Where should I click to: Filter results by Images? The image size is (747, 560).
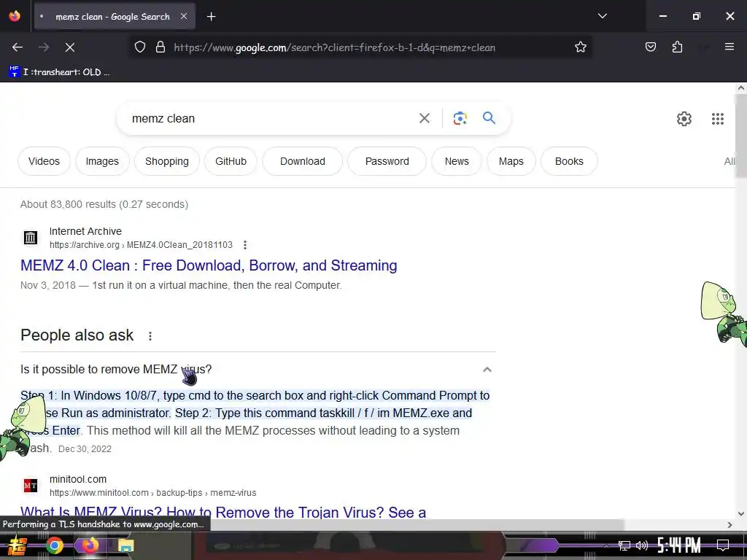pos(102,161)
